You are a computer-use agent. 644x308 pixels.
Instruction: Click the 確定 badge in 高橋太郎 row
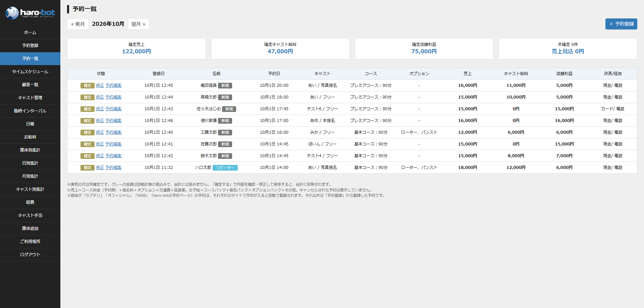point(88,97)
